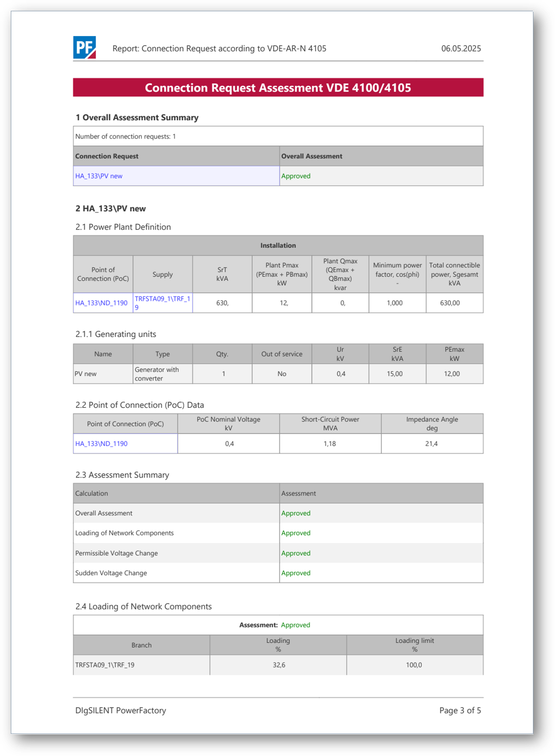
Task: Click the 'Generator with converter' type cell
Action: (x=157, y=374)
